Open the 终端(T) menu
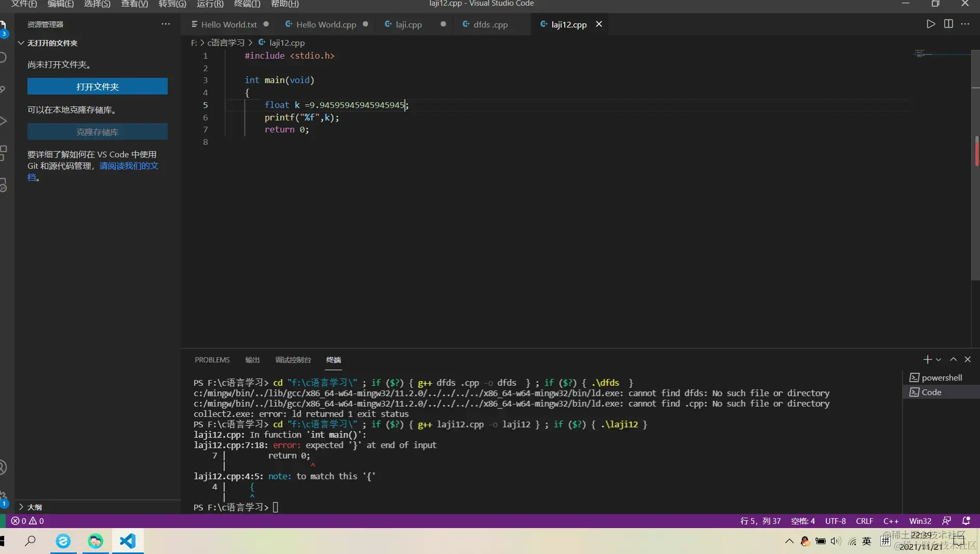 [247, 4]
